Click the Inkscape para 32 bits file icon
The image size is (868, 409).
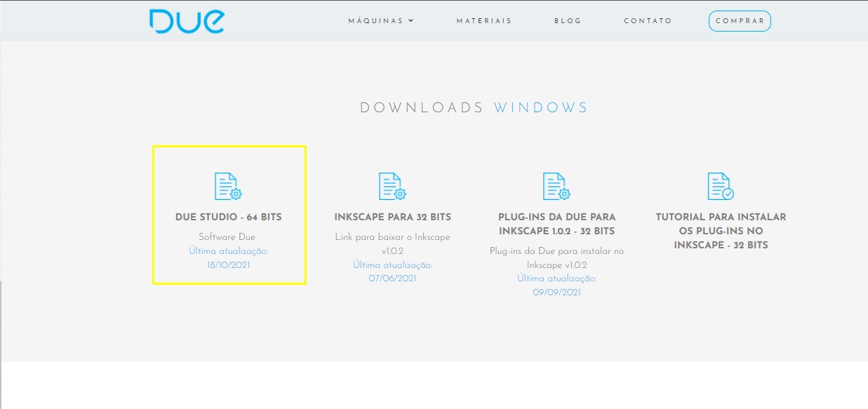pyautogui.click(x=392, y=186)
